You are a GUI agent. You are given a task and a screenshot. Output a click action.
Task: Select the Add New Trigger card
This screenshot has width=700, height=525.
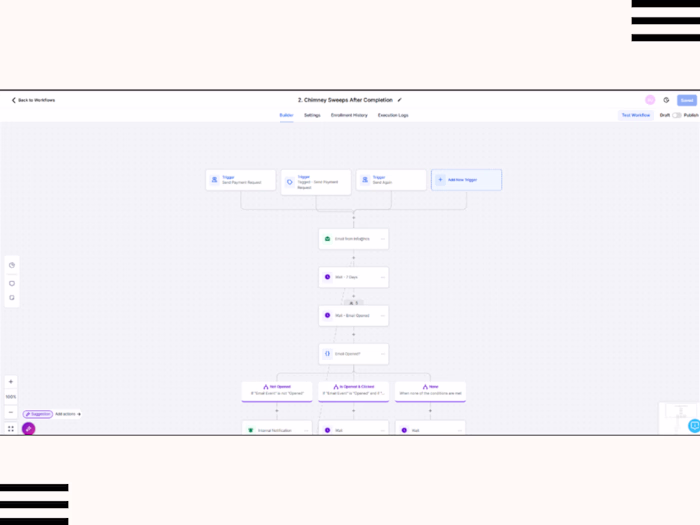(x=467, y=180)
